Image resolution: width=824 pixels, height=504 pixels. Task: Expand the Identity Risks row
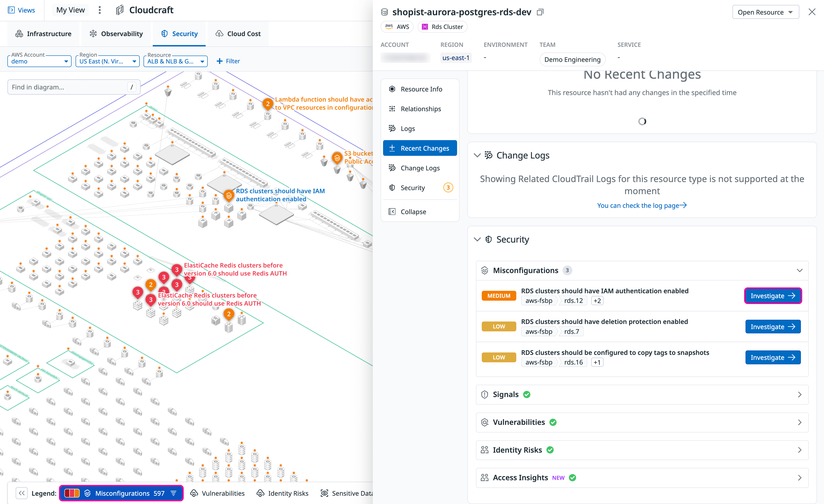[642, 450]
